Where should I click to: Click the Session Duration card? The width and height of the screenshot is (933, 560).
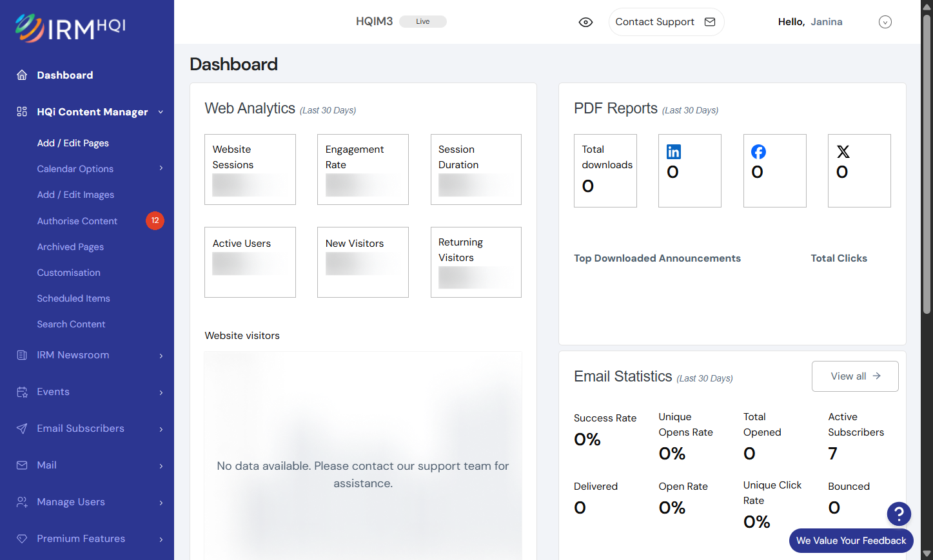(476, 169)
